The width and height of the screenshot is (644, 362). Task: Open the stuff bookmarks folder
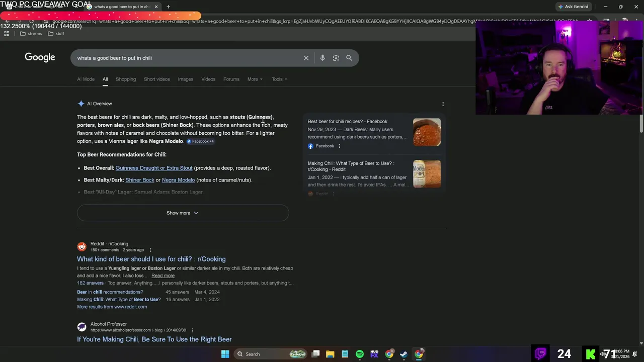click(56, 34)
